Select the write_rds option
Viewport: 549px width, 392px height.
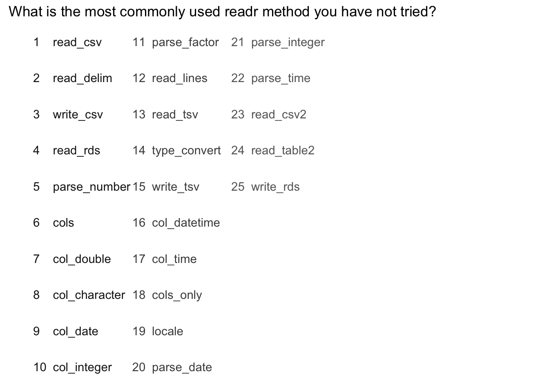(x=275, y=187)
